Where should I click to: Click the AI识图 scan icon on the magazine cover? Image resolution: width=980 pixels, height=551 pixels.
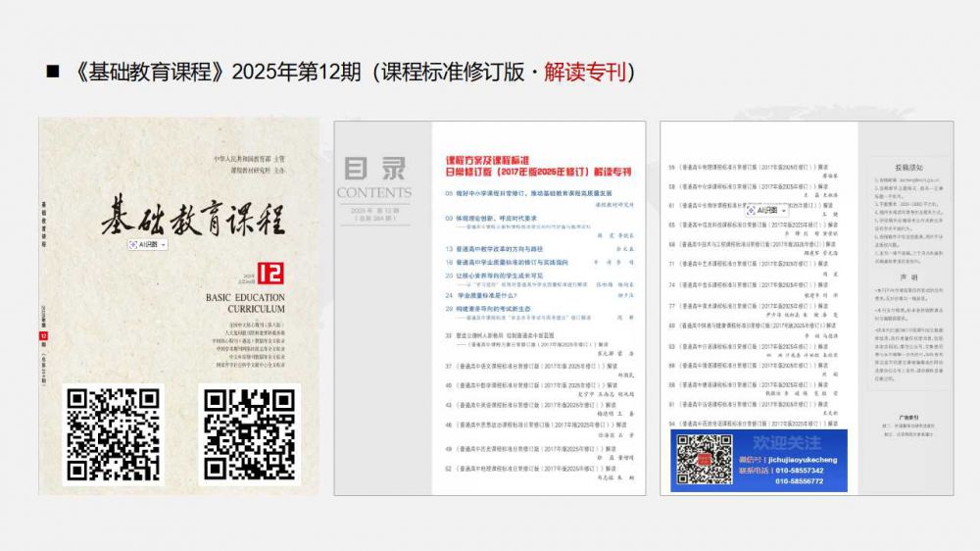tap(135, 242)
